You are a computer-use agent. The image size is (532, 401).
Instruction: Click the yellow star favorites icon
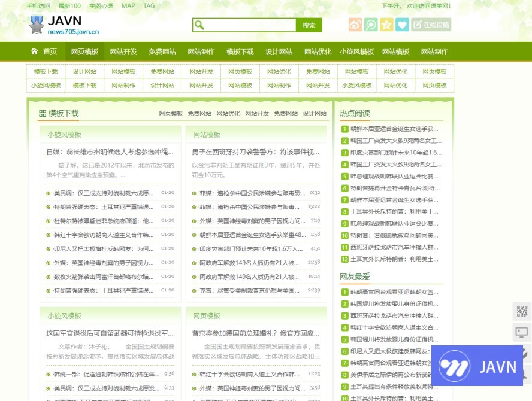tap(386, 25)
